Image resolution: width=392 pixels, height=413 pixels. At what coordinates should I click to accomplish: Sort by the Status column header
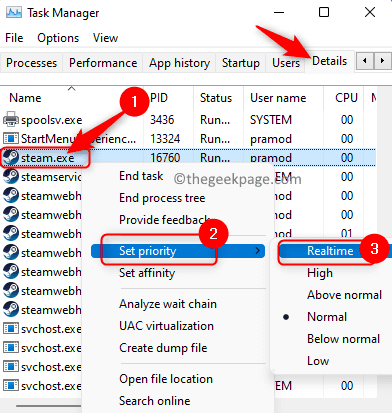pos(216,98)
